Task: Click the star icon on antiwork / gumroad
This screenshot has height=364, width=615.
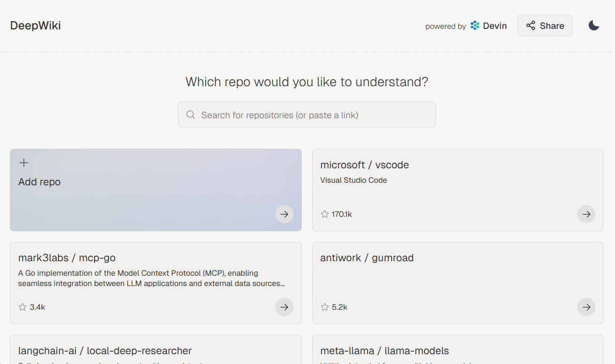Action: coord(325,307)
